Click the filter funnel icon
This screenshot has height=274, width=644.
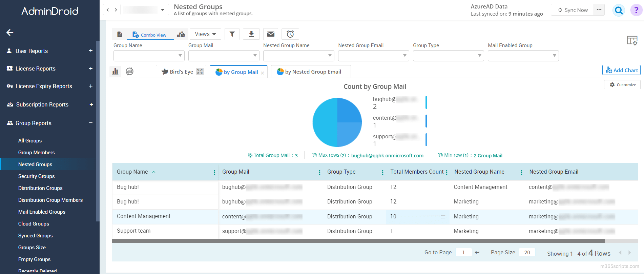(232, 34)
